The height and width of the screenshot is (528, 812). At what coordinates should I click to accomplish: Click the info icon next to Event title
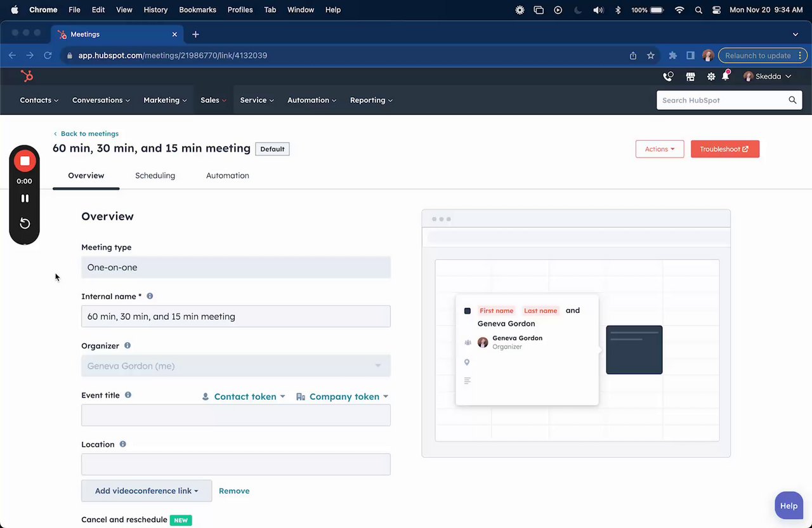(x=128, y=395)
